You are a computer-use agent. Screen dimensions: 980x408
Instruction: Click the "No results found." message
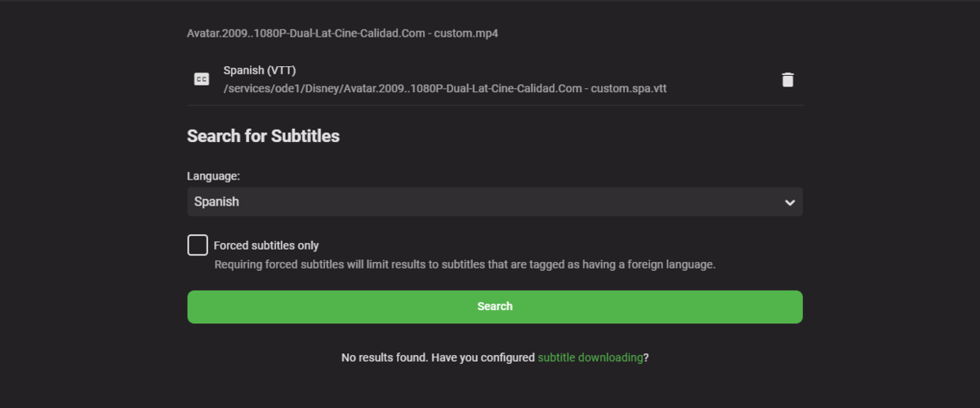click(384, 357)
